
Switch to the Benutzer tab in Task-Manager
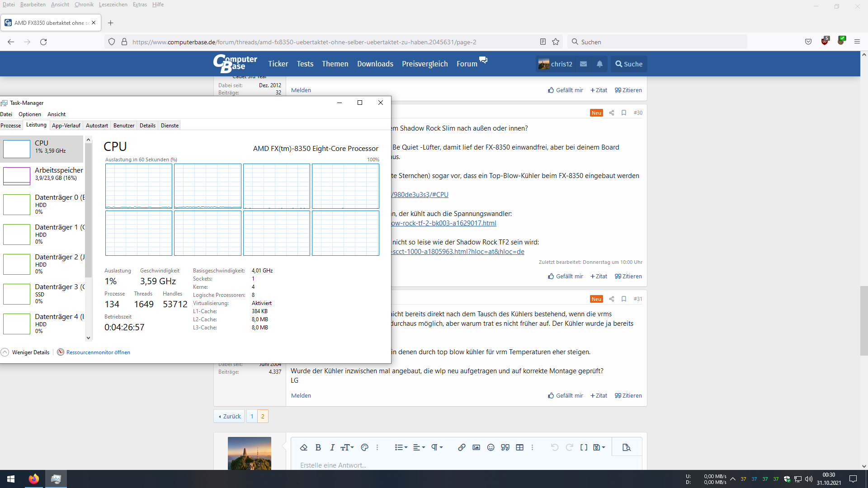124,126
